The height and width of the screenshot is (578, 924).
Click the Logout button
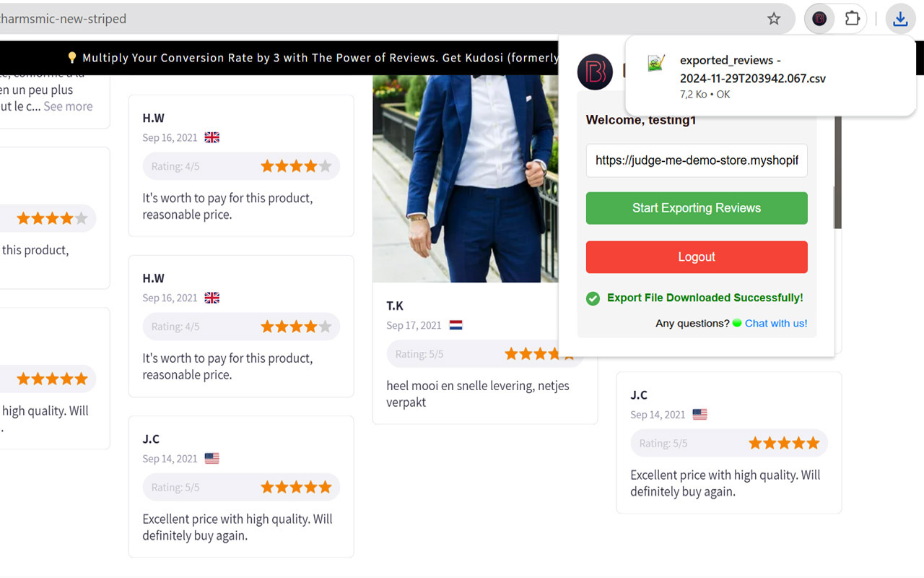(x=696, y=256)
